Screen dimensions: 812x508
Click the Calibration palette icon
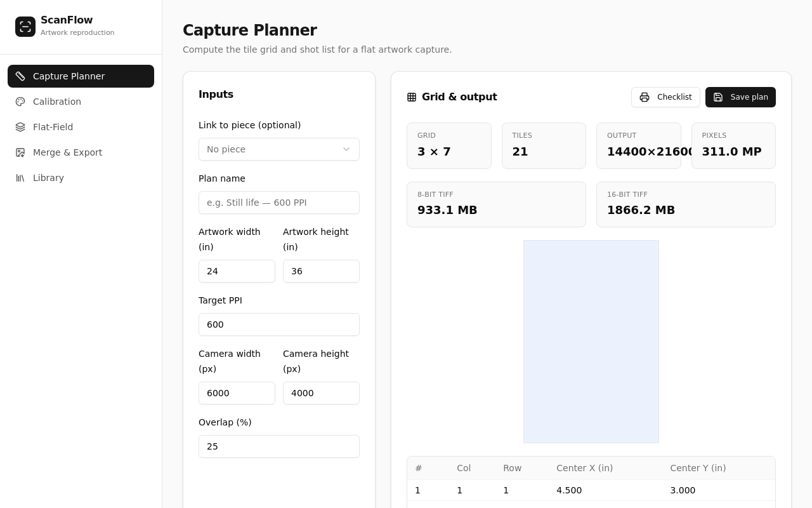point(20,102)
